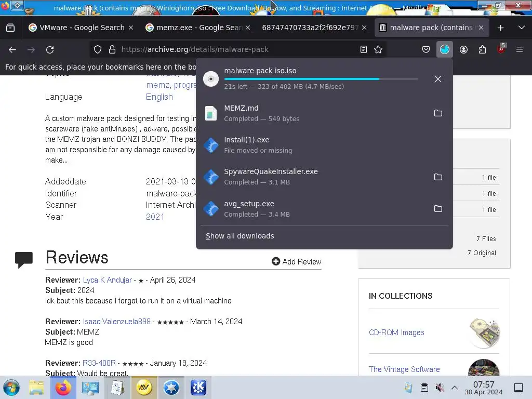Show avg_setup.exe in folder
This screenshot has width=532, height=399.
pyautogui.click(x=438, y=209)
